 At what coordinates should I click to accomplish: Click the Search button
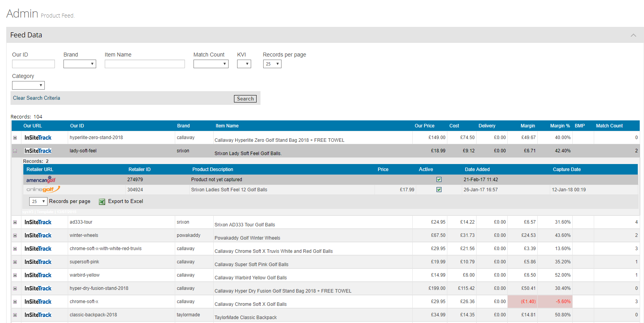[x=245, y=99]
